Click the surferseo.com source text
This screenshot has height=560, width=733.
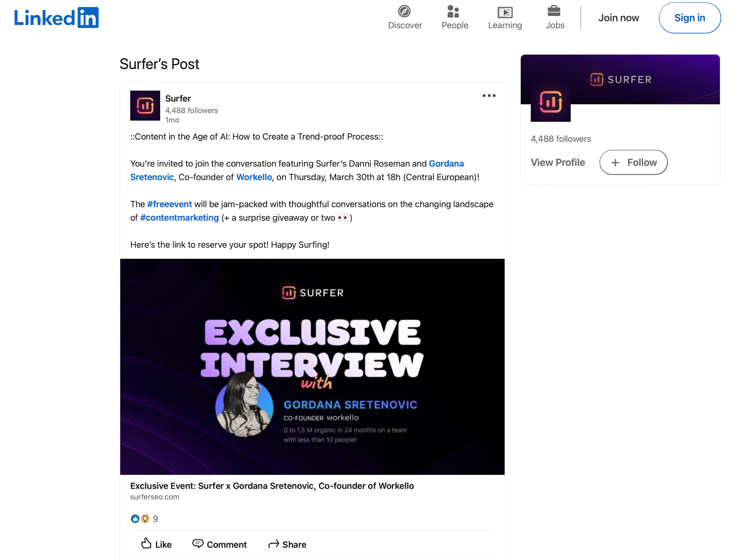pyautogui.click(x=155, y=497)
